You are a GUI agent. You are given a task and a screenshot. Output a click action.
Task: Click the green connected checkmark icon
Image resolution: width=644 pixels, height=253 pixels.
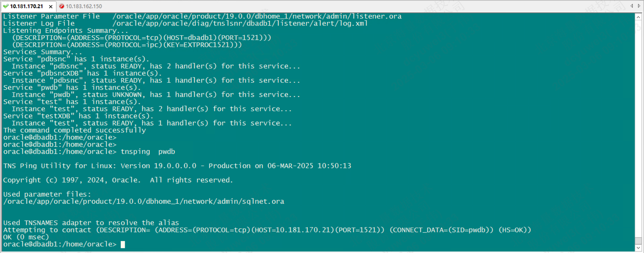coord(5,6)
